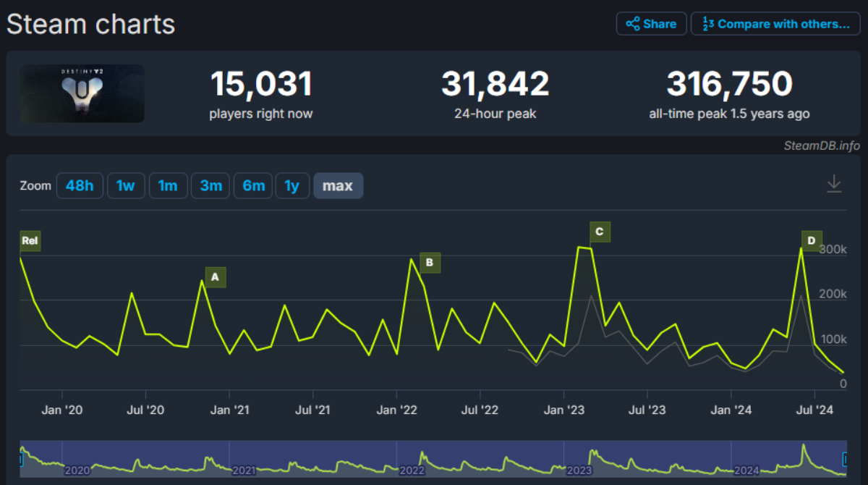This screenshot has height=485, width=868.
Task: Click the left navigator range handle
Action: click(x=22, y=458)
